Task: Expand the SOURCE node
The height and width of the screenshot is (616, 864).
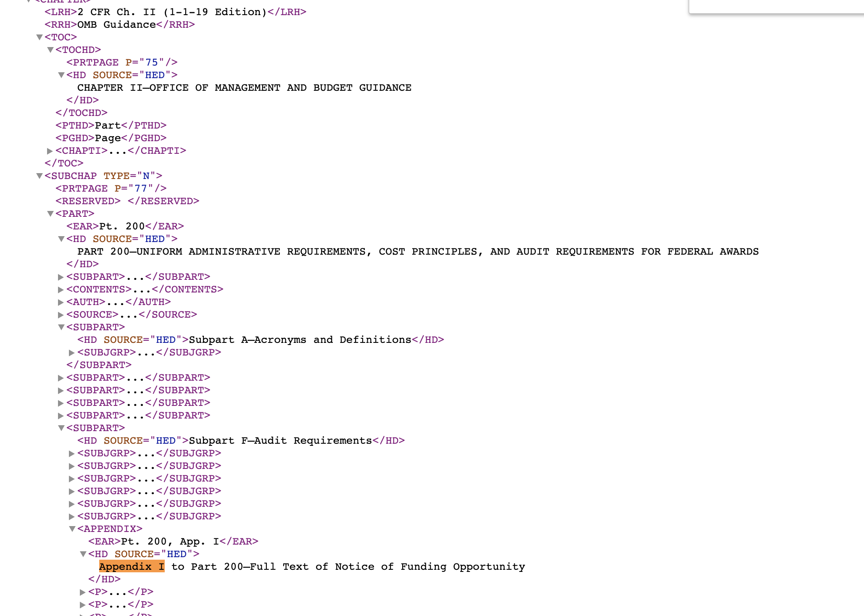Action: click(x=61, y=315)
